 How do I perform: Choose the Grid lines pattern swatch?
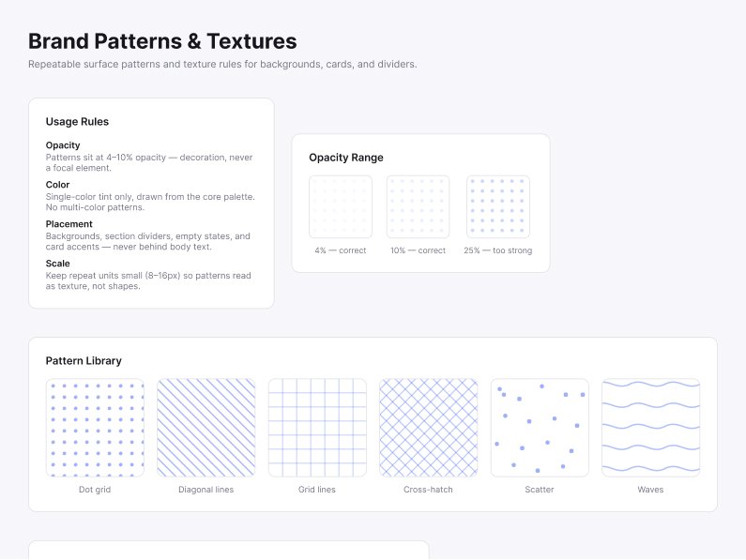(317, 428)
